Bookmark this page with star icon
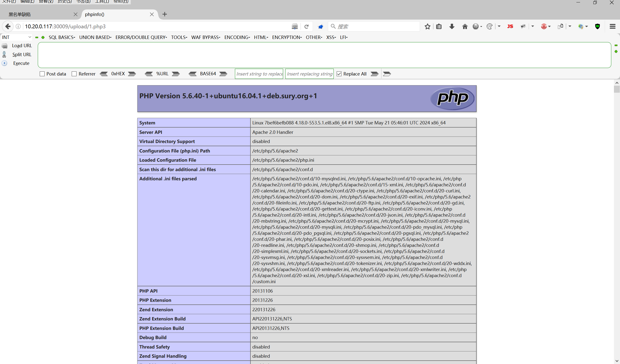Viewport: 620px width, 364px height. pyautogui.click(x=427, y=26)
